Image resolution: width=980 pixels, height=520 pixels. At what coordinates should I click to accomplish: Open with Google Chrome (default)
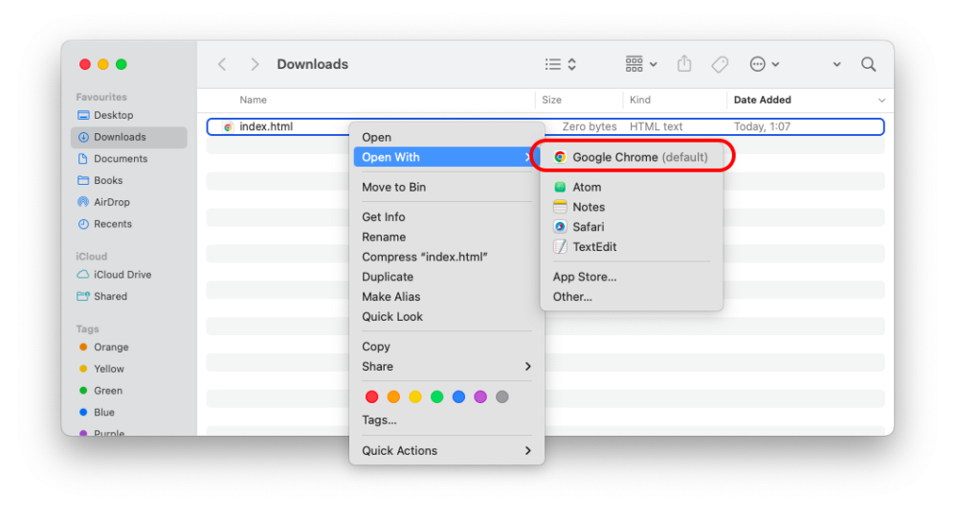point(632,157)
